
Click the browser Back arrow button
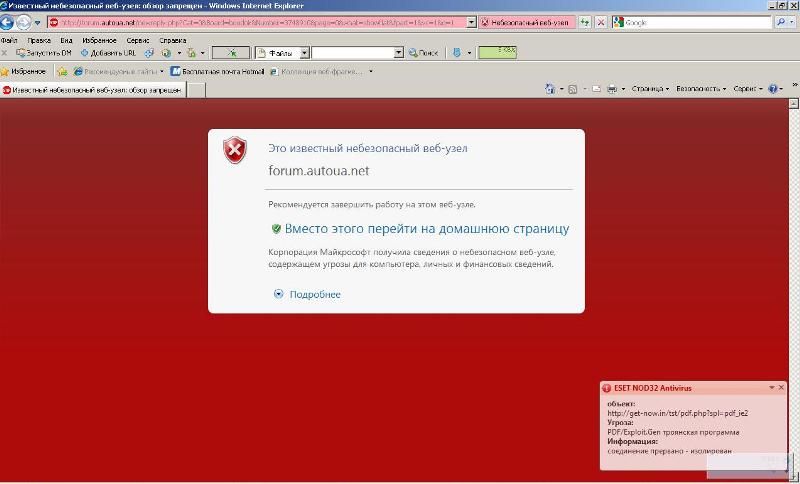coord(8,22)
